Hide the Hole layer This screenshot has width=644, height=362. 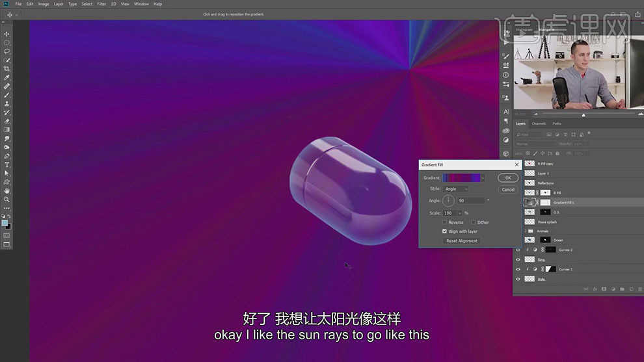(x=518, y=279)
